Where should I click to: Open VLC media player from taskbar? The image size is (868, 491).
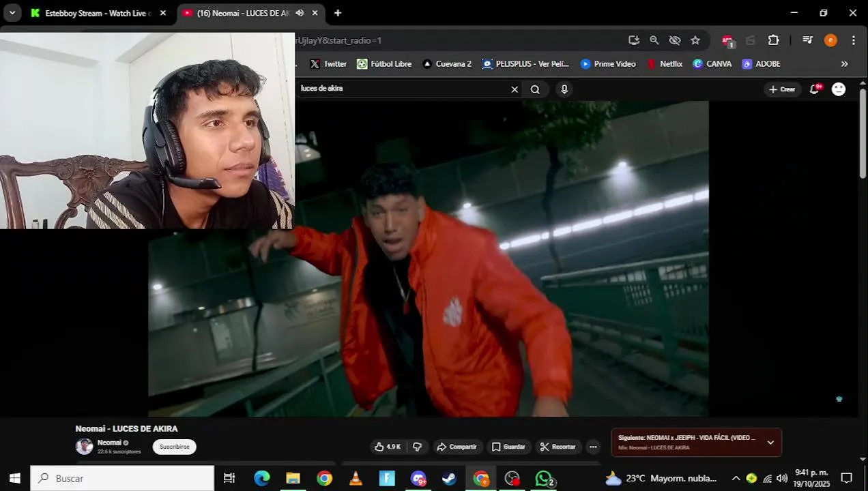[356, 478]
